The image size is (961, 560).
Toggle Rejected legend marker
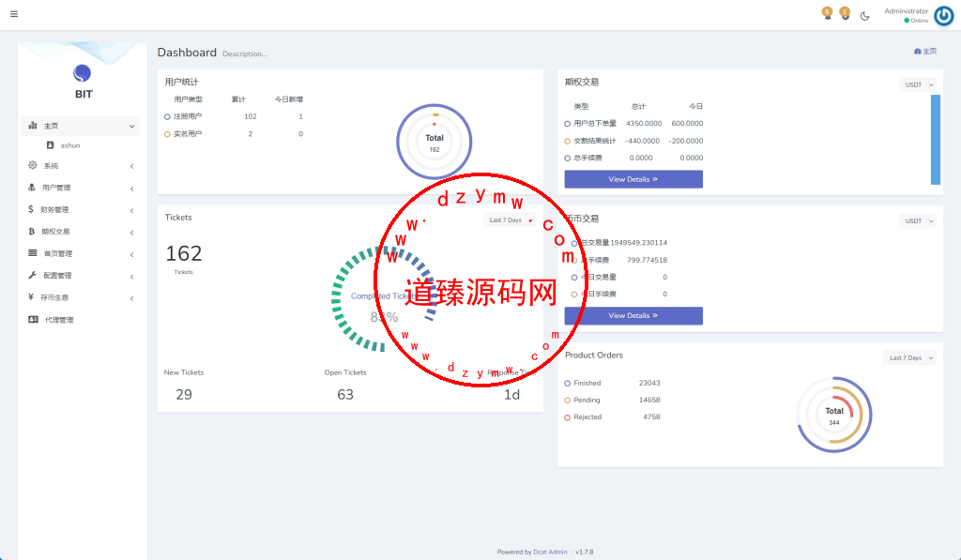(x=568, y=417)
